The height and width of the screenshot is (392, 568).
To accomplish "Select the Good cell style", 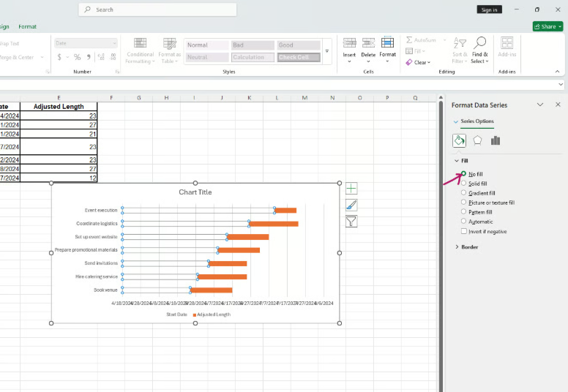I will tap(298, 45).
